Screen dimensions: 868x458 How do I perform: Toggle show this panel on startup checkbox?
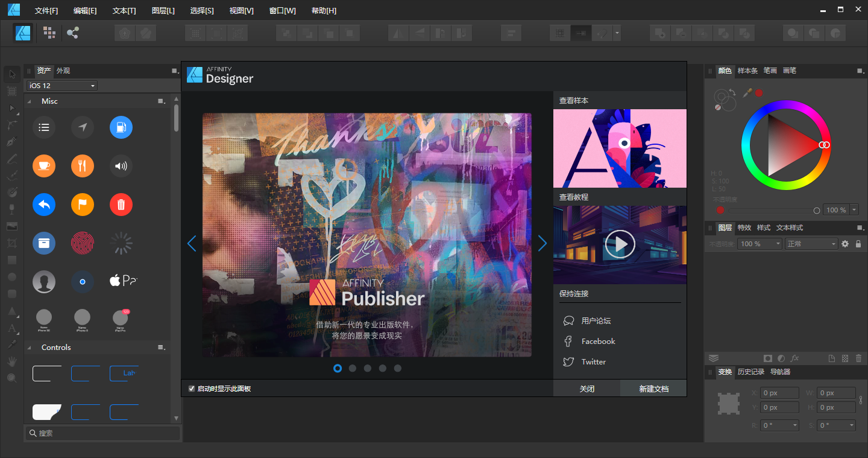pyautogui.click(x=192, y=389)
